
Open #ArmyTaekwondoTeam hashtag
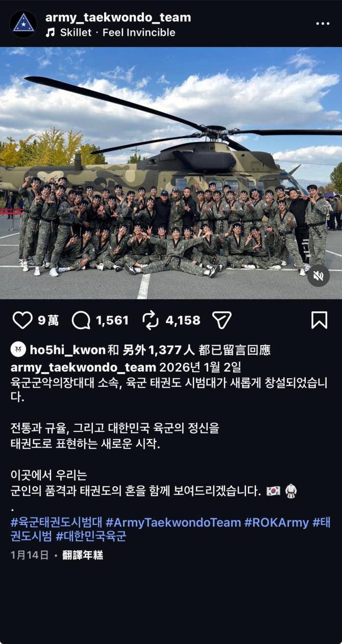coord(173,522)
